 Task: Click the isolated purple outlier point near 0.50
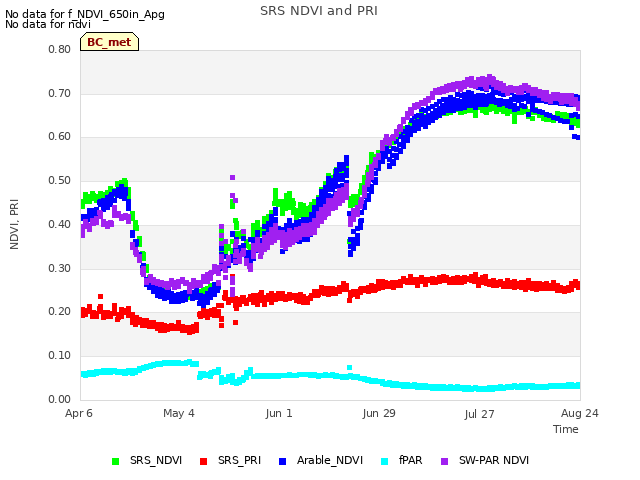click(232, 178)
